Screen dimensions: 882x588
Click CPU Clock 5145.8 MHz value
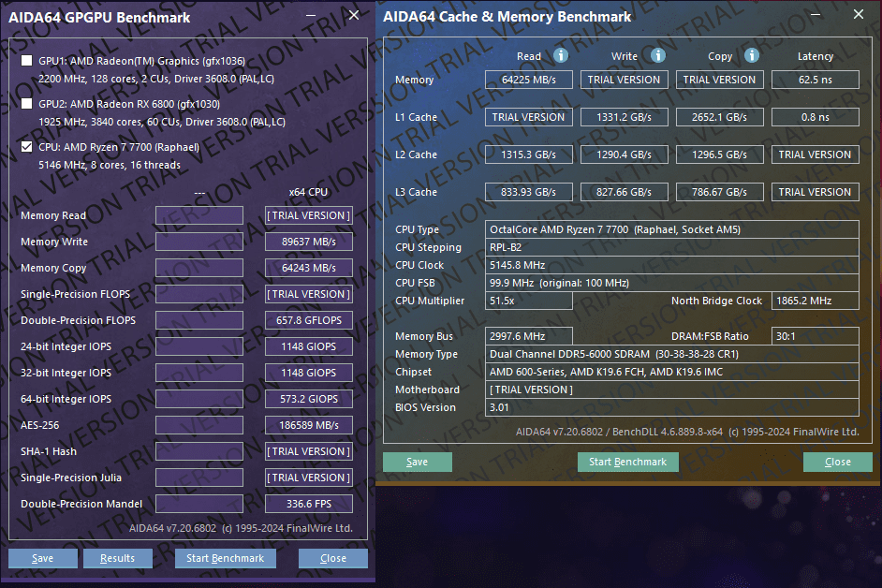[672, 265]
